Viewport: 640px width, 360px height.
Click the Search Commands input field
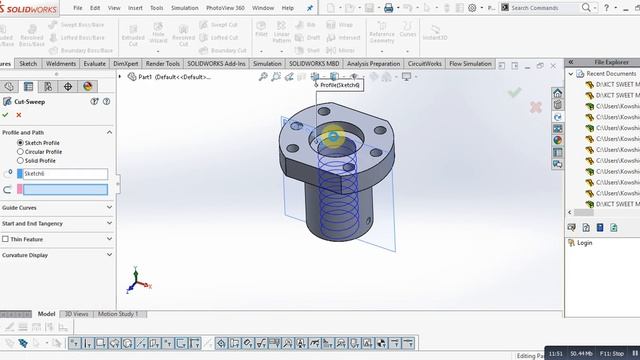(x=545, y=8)
